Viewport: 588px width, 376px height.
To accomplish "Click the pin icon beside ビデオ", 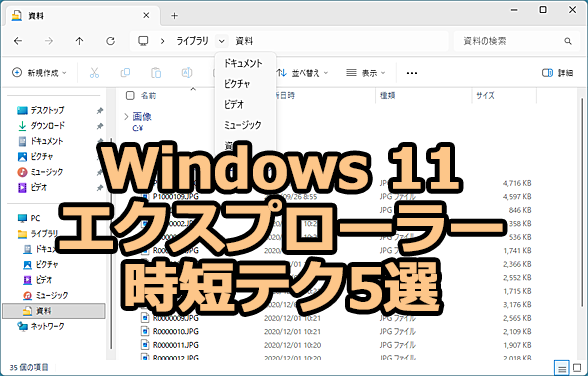I will pos(100,188).
